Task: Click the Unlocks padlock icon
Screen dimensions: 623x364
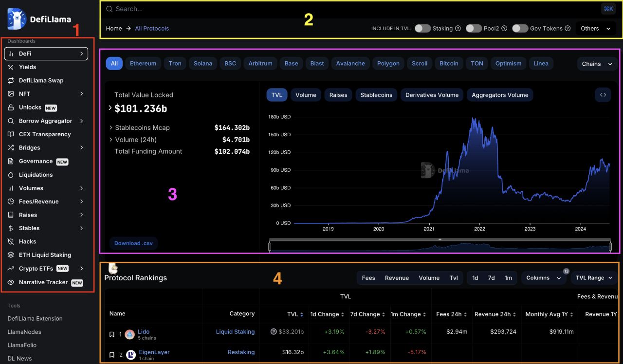Action: (11, 108)
